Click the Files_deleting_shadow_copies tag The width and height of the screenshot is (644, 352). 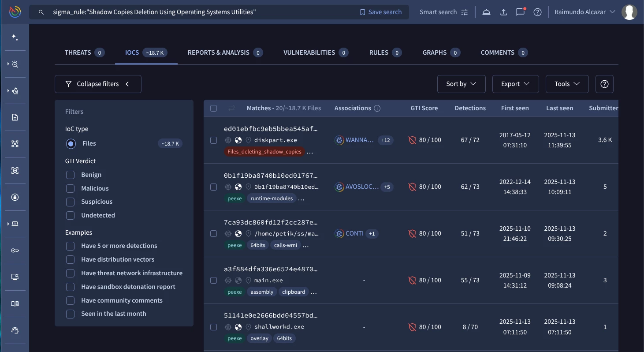[264, 152]
